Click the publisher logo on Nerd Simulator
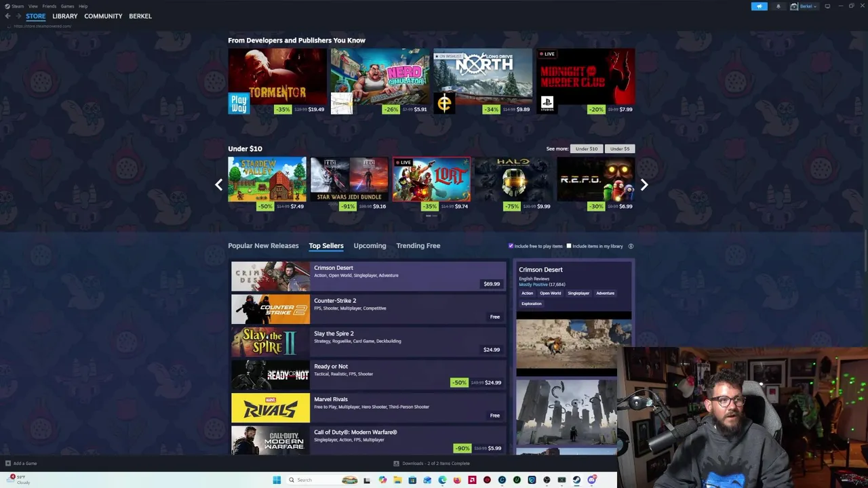 click(x=342, y=104)
